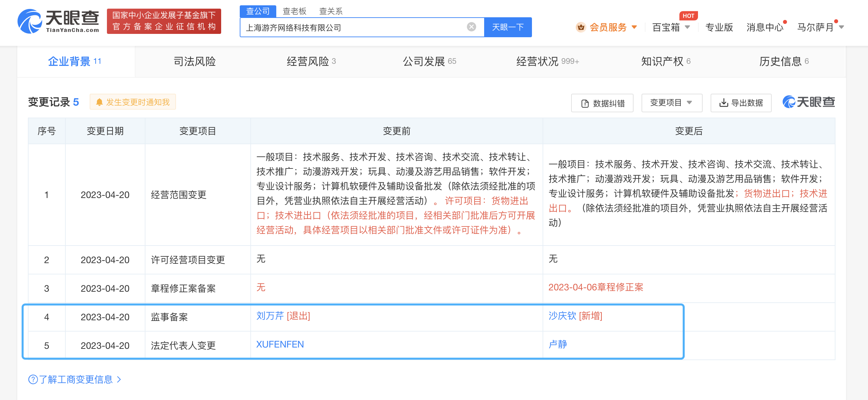Open the 消息中心 link
Screen dimensions: 868x400
[x=765, y=27]
